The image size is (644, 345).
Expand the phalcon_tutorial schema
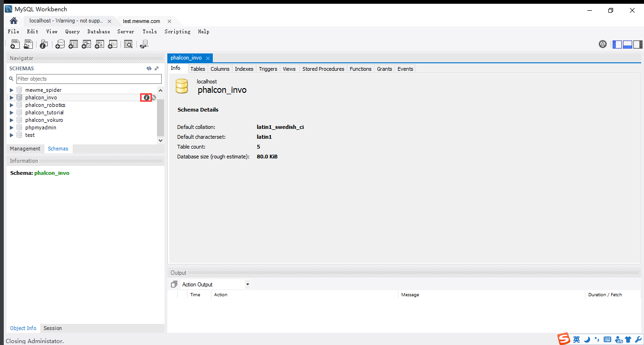point(12,112)
